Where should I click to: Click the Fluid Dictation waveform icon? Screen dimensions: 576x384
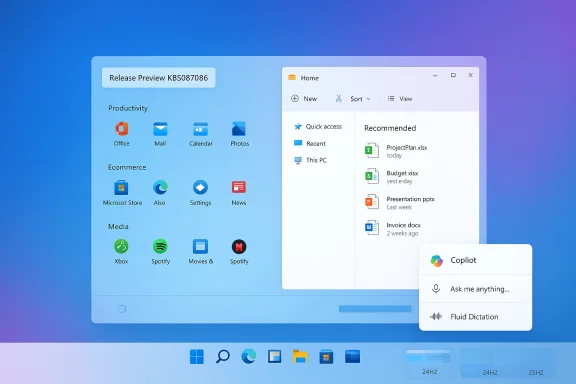pos(436,316)
